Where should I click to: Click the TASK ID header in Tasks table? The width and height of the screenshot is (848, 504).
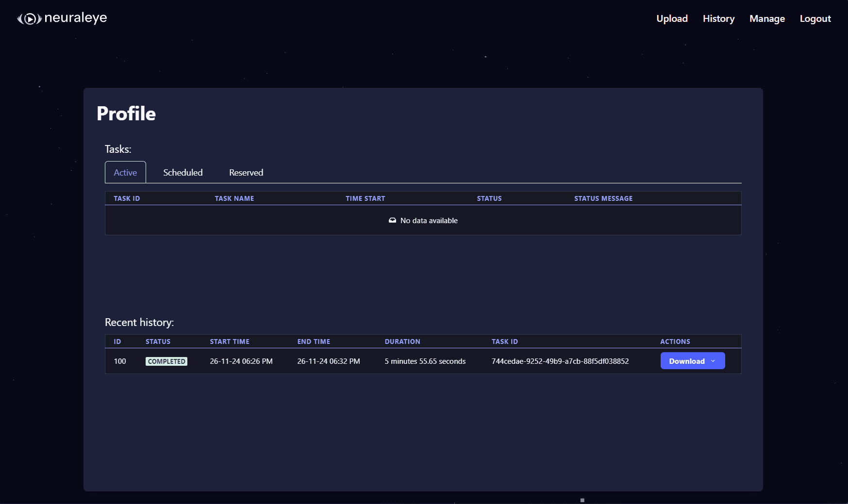point(127,198)
